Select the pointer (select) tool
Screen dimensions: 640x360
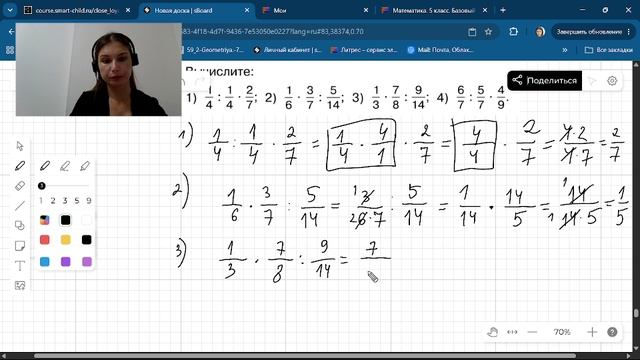coord(20,146)
